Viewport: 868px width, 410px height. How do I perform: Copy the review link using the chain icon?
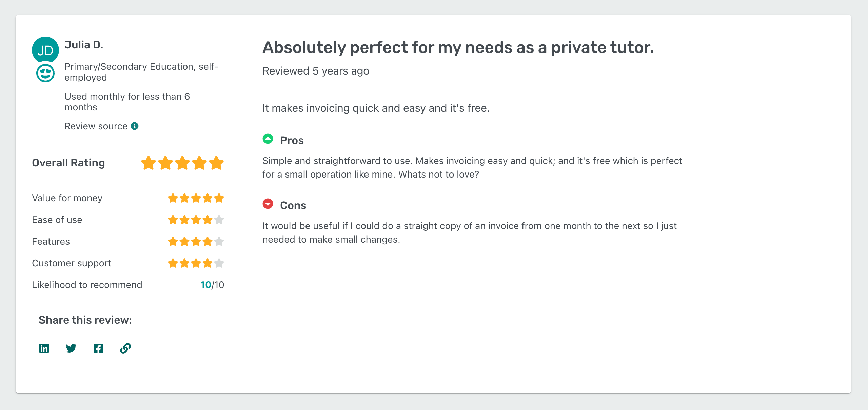pos(125,348)
